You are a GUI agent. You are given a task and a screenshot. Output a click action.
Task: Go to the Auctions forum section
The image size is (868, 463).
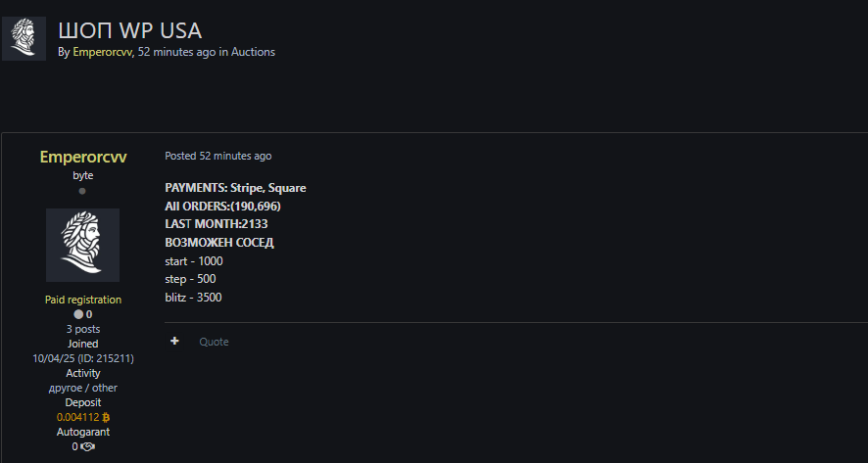tap(253, 52)
